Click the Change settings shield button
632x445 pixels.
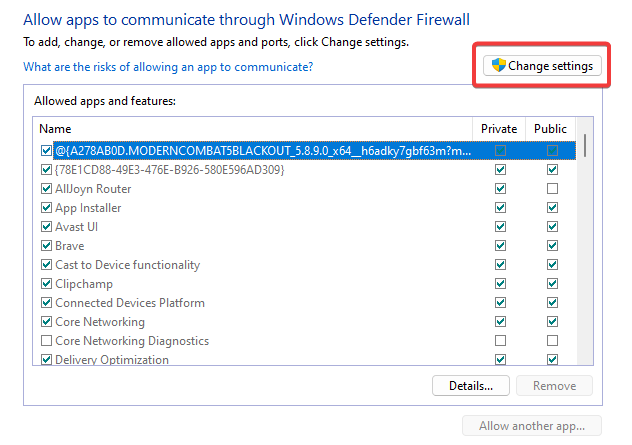pos(541,66)
